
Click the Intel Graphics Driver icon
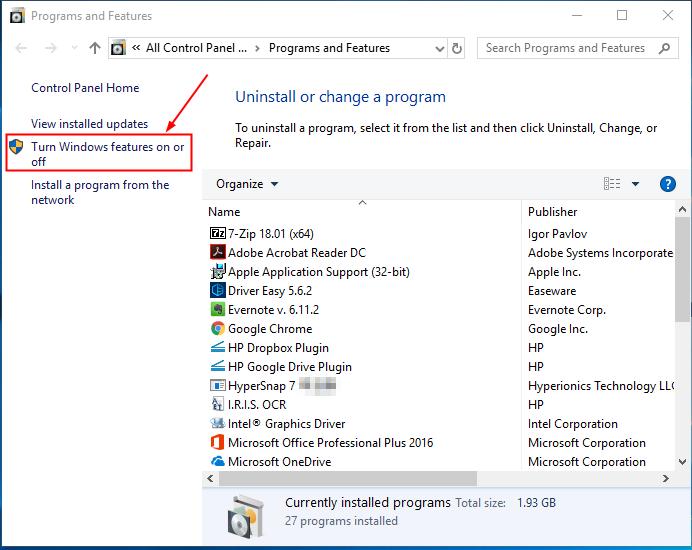[218, 423]
